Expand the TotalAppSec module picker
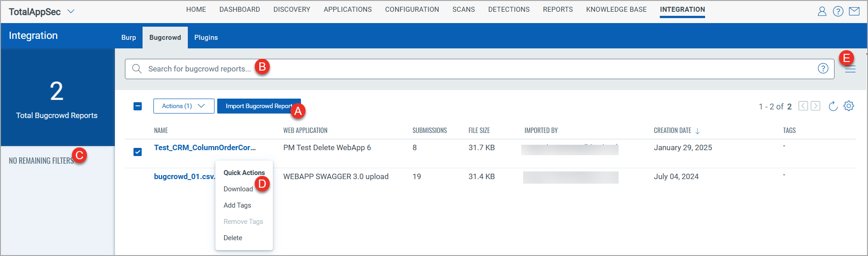 pos(71,11)
